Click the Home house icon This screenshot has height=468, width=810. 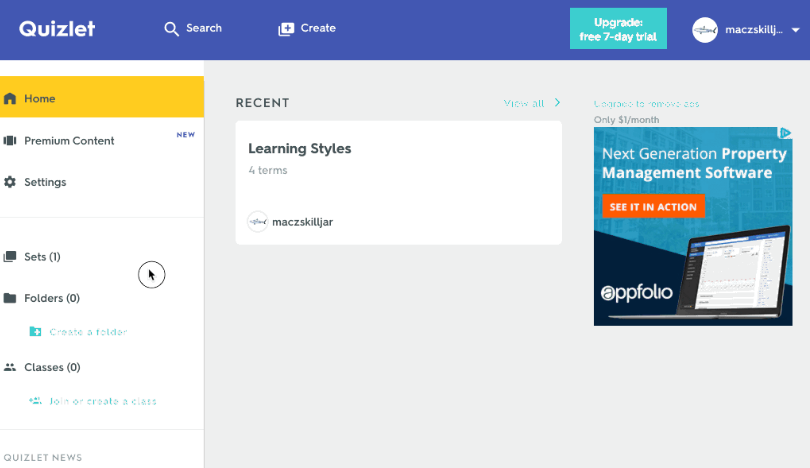click(10, 99)
